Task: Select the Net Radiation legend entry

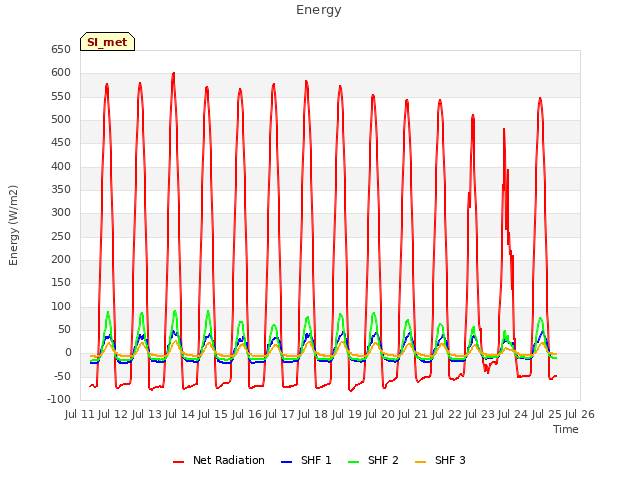Action: click(219, 460)
